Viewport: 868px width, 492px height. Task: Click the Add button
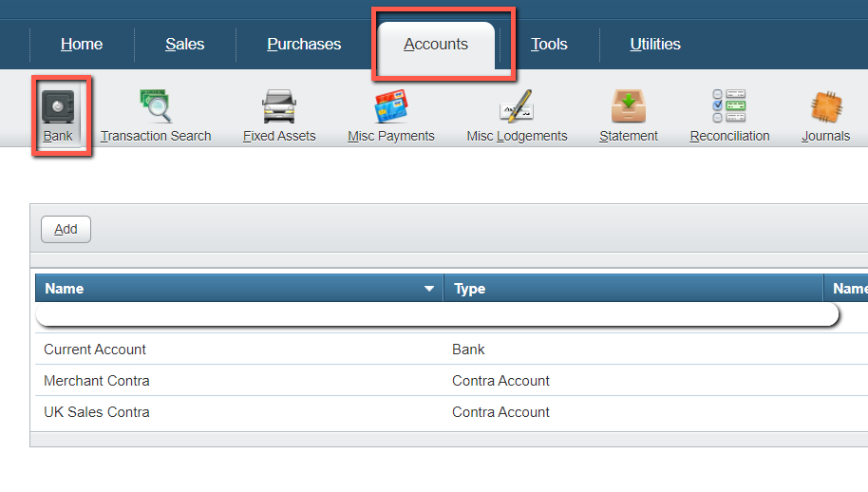click(x=66, y=229)
